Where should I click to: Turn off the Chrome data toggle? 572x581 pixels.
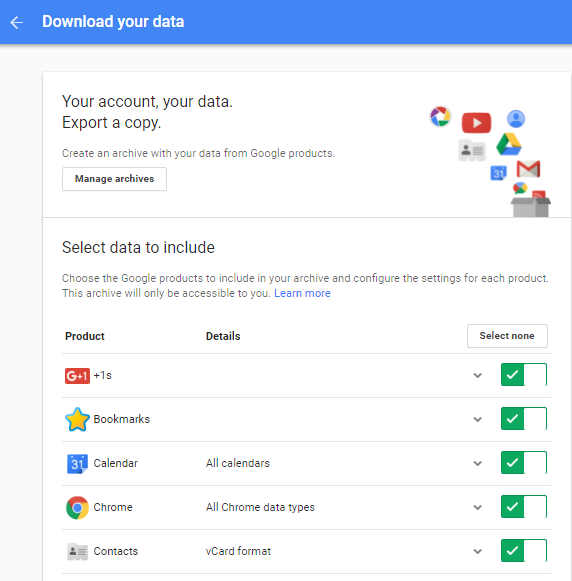pyautogui.click(x=523, y=507)
